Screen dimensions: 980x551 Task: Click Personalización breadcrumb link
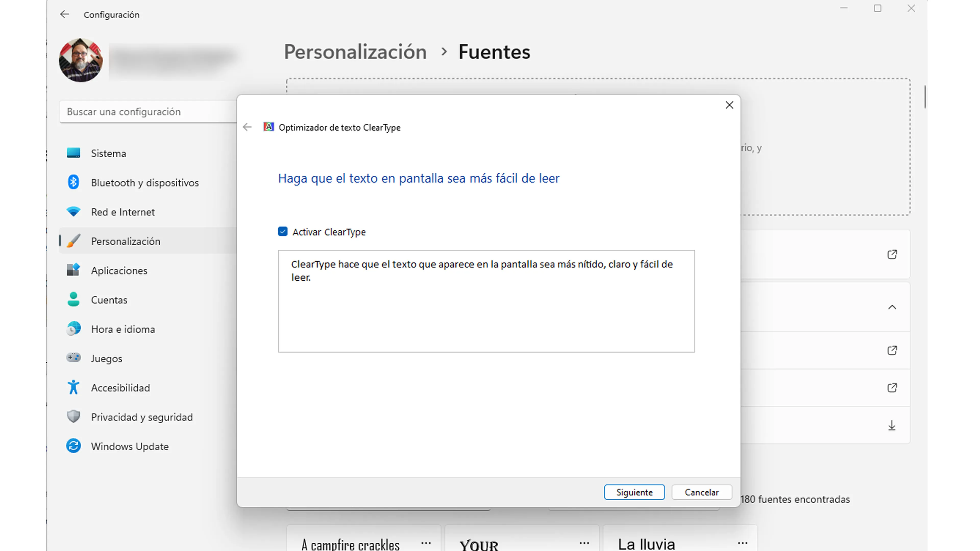pyautogui.click(x=355, y=52)
